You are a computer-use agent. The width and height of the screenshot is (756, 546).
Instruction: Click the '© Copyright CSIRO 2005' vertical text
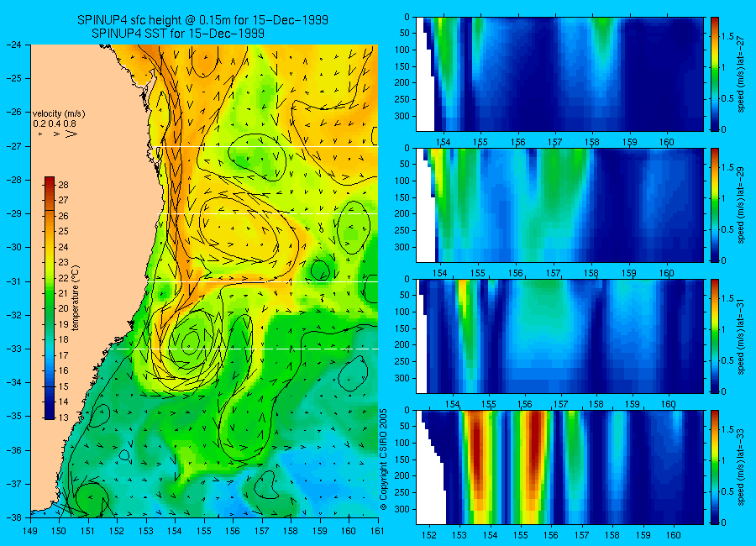(383, 459)
